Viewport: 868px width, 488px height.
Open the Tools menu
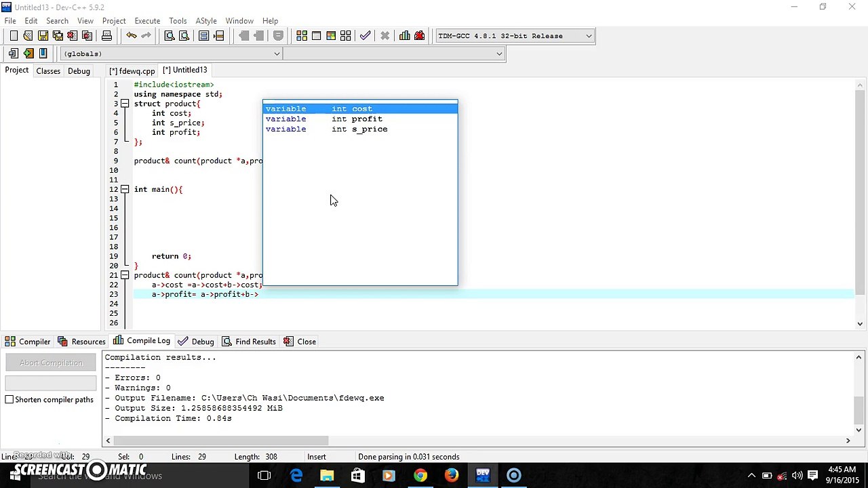click(x=178, y=21)
